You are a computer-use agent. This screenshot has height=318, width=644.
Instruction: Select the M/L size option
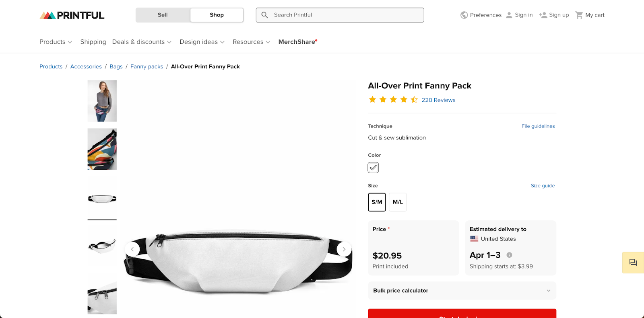pos(398,202)
